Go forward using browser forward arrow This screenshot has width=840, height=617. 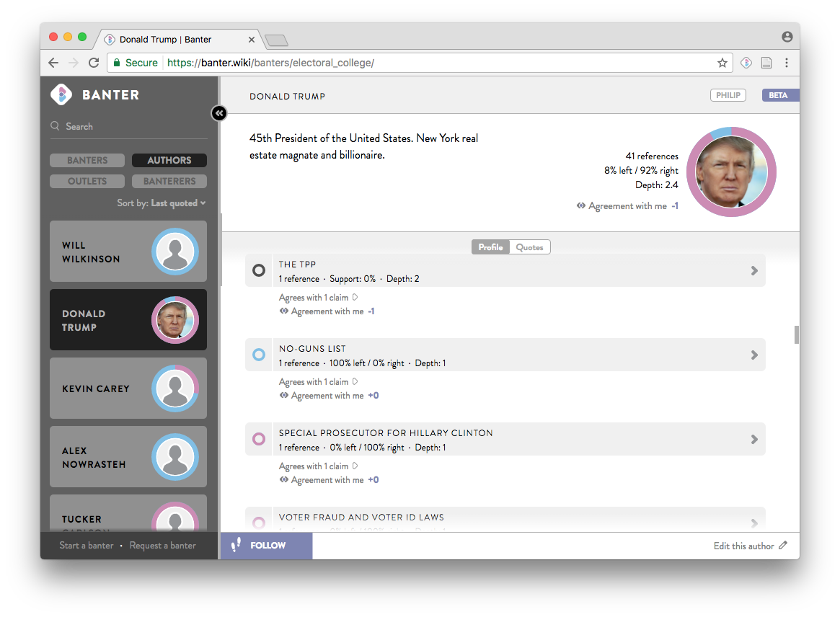coord(74,63)
